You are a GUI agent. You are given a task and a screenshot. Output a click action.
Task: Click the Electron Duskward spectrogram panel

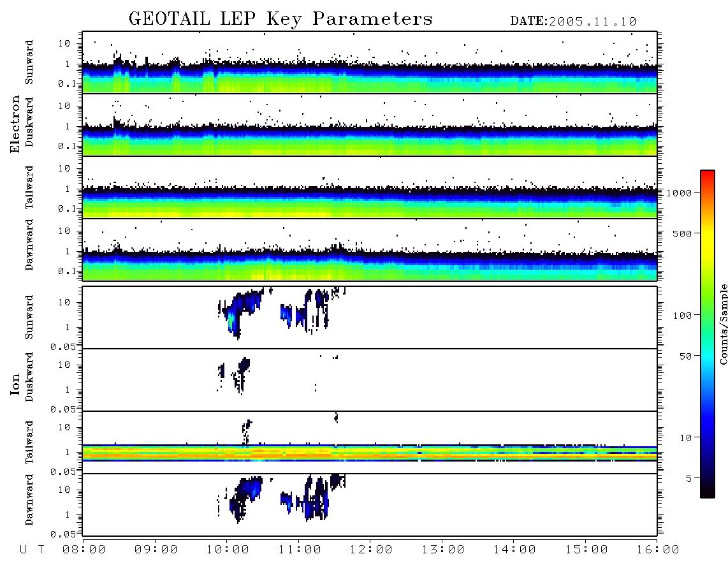click(370, 124)
